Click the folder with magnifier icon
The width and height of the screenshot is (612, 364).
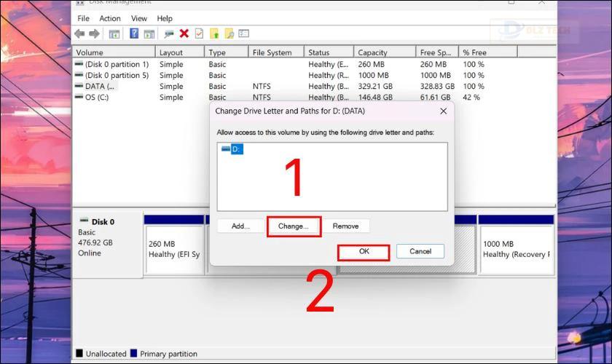click(x=229, y=34)
